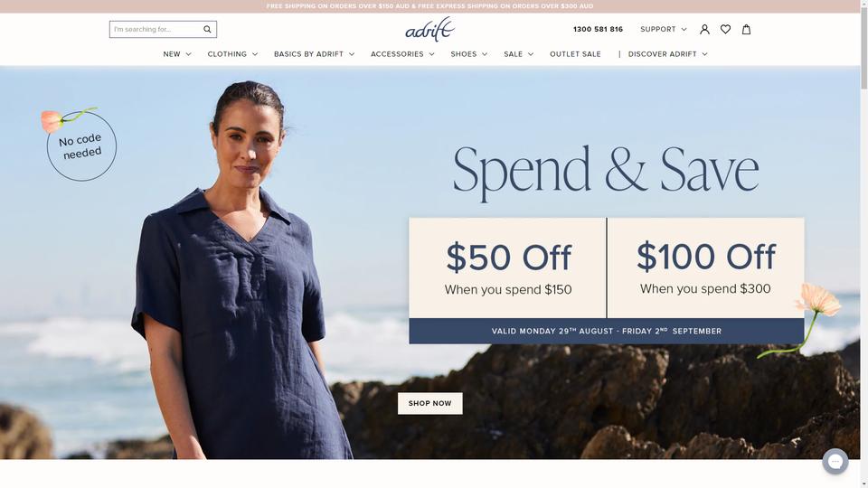Focus the 'I'm searching for...' field

pos(156,29)
